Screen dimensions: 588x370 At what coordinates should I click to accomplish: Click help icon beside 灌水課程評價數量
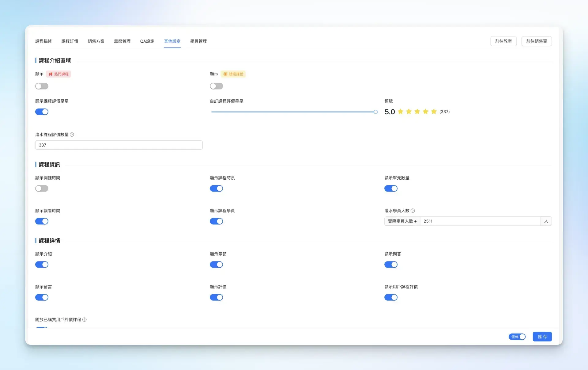pyautogui.click(x=72, y=135)
